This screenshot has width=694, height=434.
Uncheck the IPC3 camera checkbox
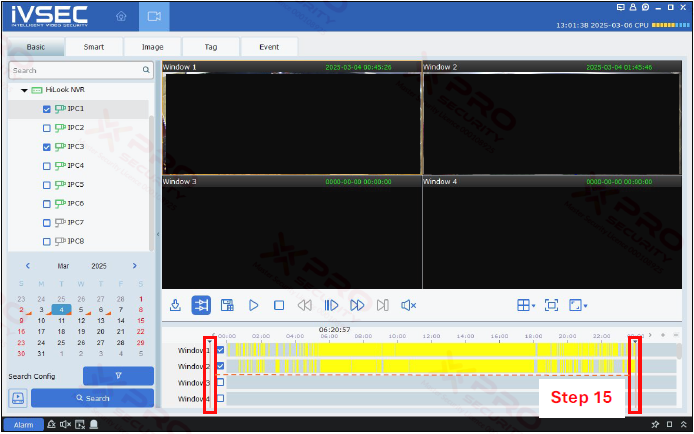pyautogui.click(x=46, y=147)
